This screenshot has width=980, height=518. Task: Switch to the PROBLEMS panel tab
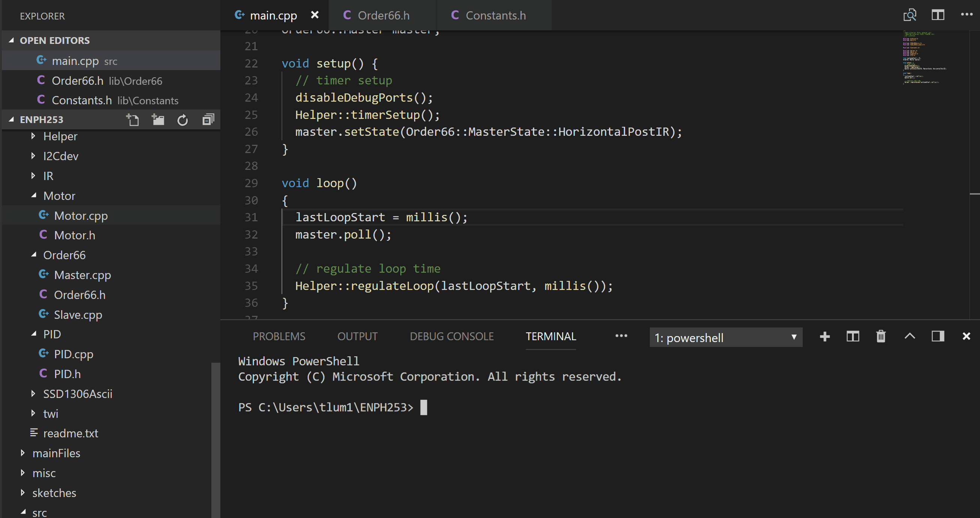click(x=279, y=336)
